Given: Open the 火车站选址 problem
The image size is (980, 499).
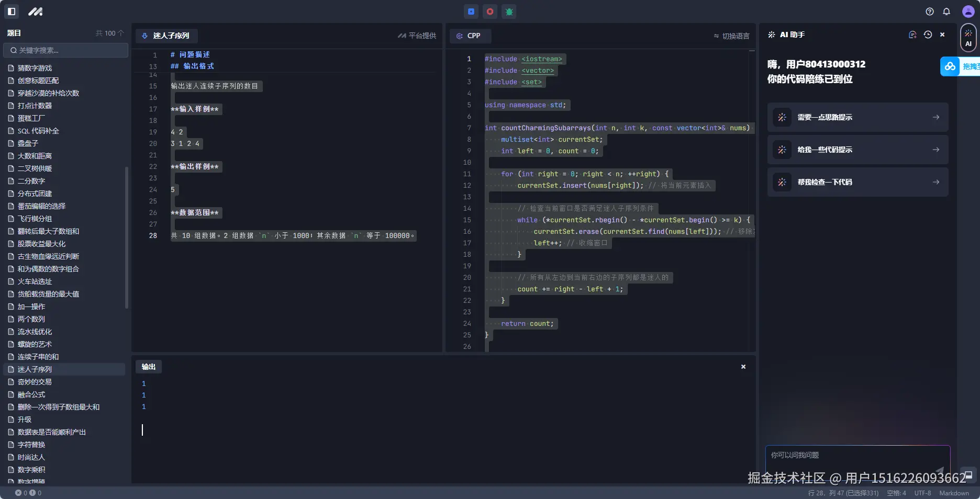Looking at the screenshot, I should (x=64, y=281).
